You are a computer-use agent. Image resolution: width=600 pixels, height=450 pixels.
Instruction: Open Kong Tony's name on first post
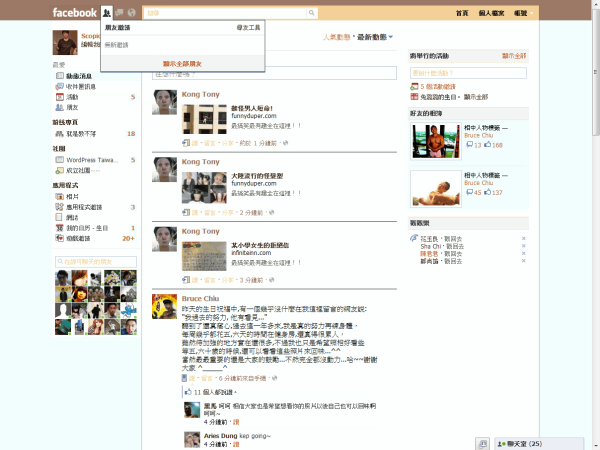[x=201, y=94]
